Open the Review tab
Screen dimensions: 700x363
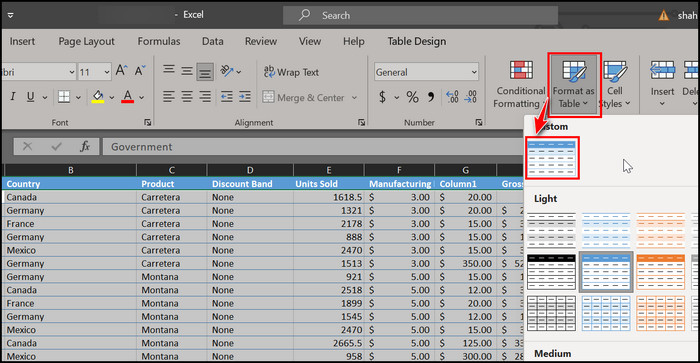point(261,41)
